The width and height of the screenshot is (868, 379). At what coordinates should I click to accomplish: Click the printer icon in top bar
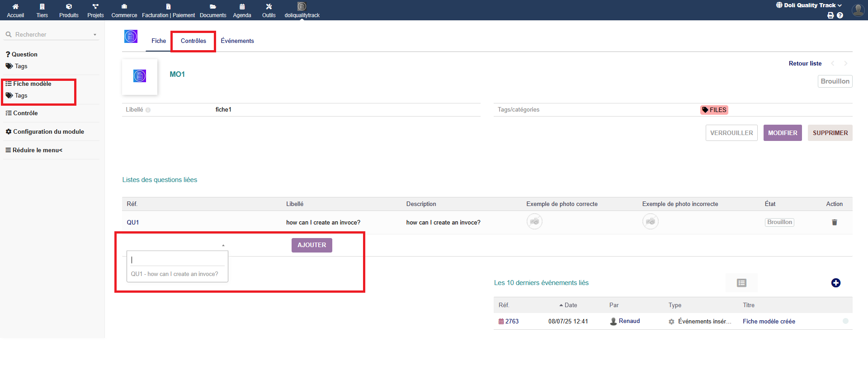(830, 15)
